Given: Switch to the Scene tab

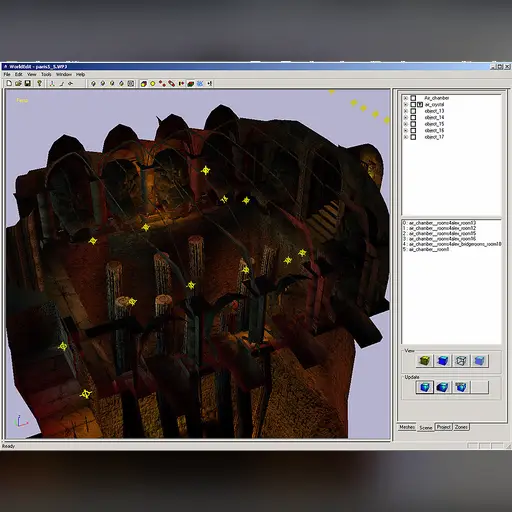Looking at the screenshot, I should click(x=426, y=428).
